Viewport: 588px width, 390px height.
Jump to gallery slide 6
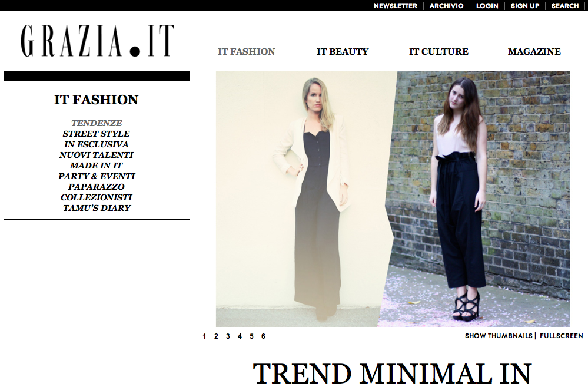(x=263, y=336)
